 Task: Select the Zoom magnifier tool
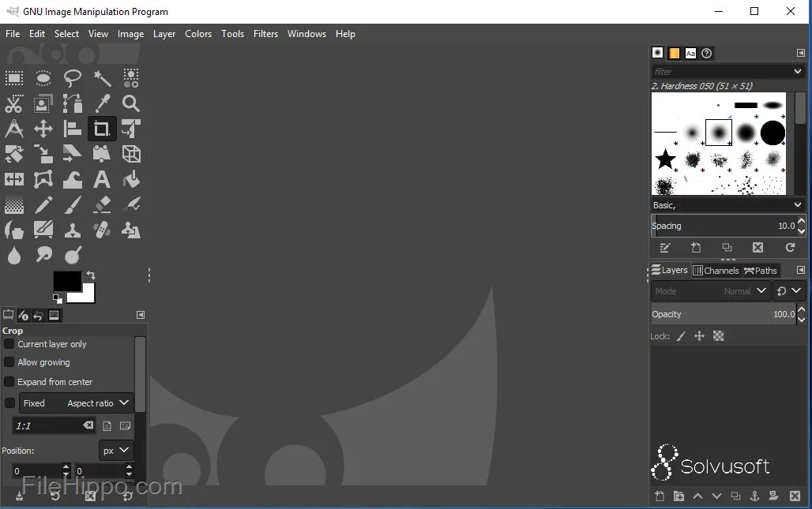point(131,103)
